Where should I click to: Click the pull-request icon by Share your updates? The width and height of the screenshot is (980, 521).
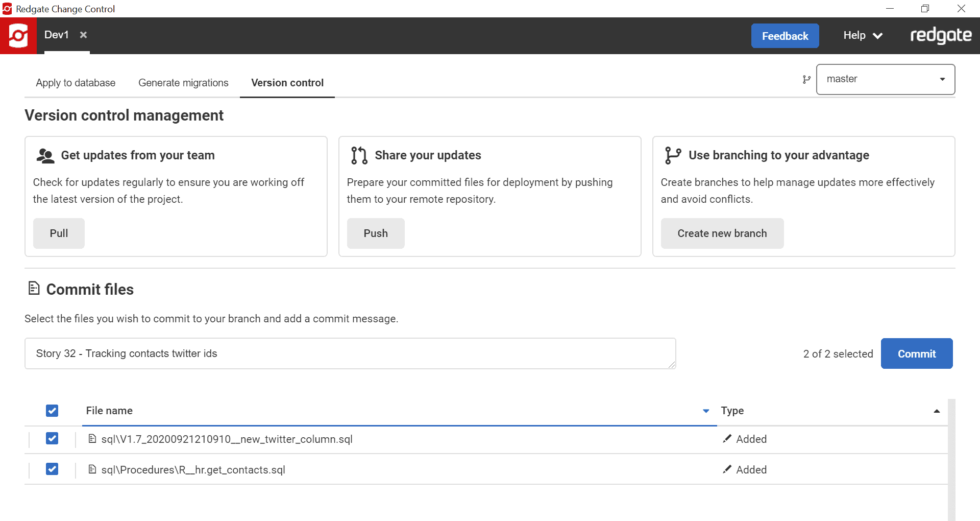(x=359, y=155)
